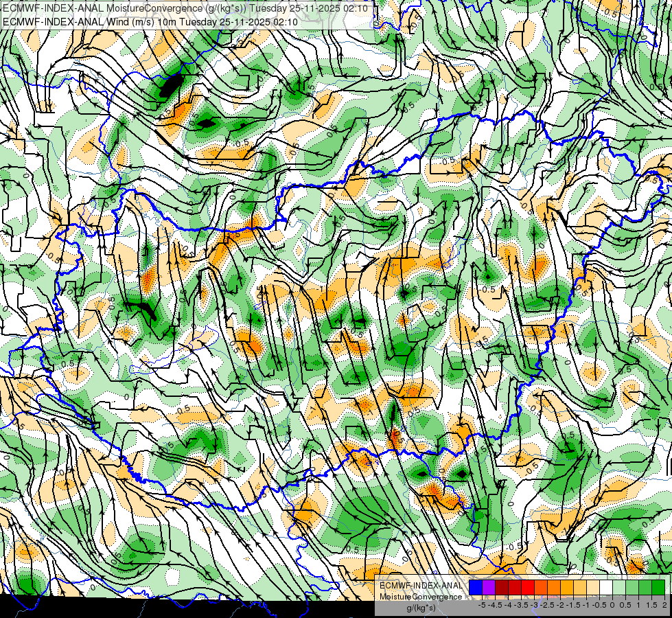Click the 0 value on the legend scale
The image size is (672, 618).
[612, 605]
